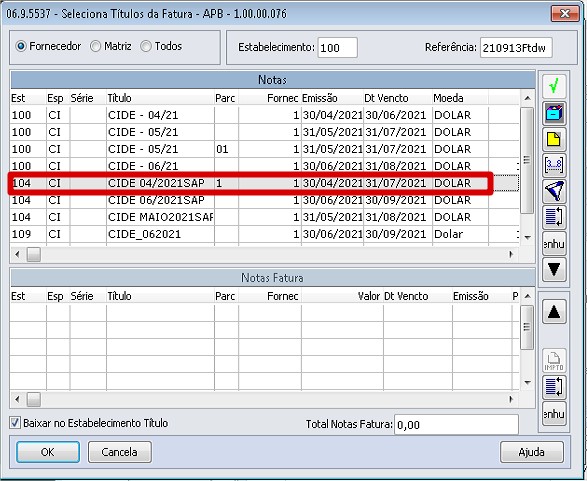Image resolution: width=587 pixels, height=481 pixels.
Task: Click the OK button
Action: point(48,452)
